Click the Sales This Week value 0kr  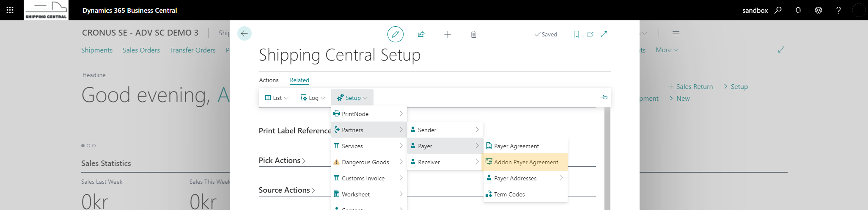[x=203, y=201]
